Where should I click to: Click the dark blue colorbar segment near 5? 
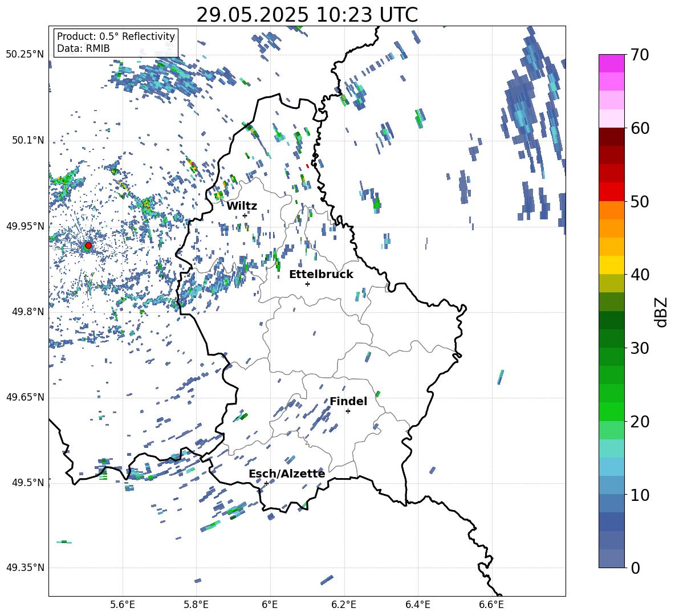611,521
